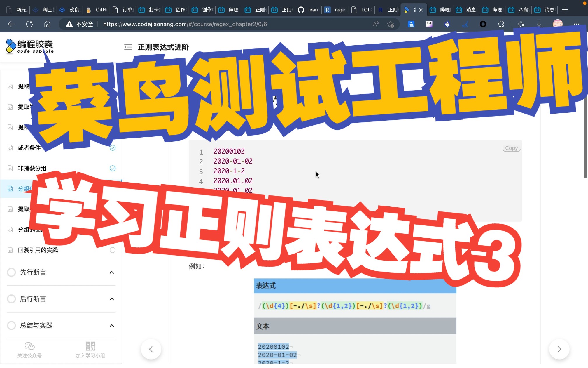Open the blue bird translate extension
The height and width of the screenshot is (368, 588).
click(x=411, y=24)
